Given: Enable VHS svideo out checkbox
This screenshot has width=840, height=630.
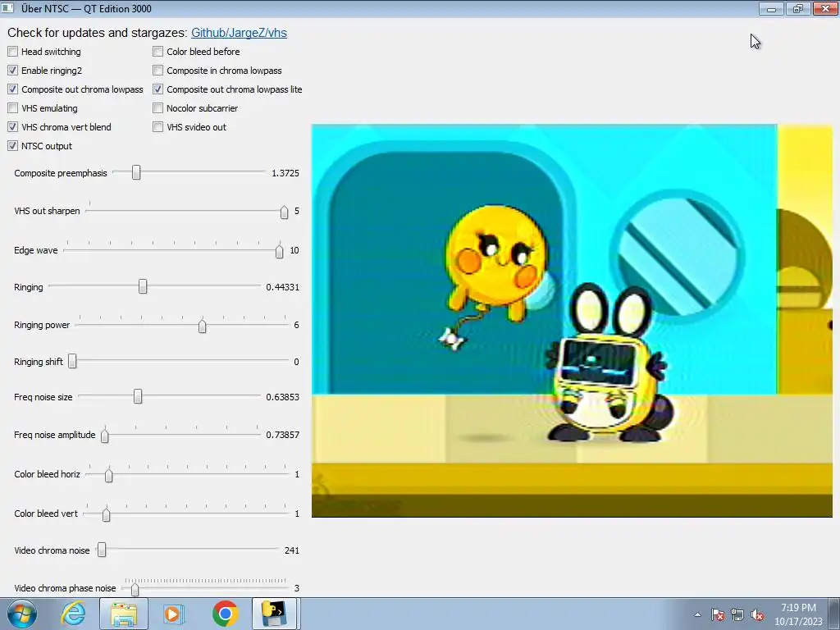Looking at the screenshot, I should point(157,127).
